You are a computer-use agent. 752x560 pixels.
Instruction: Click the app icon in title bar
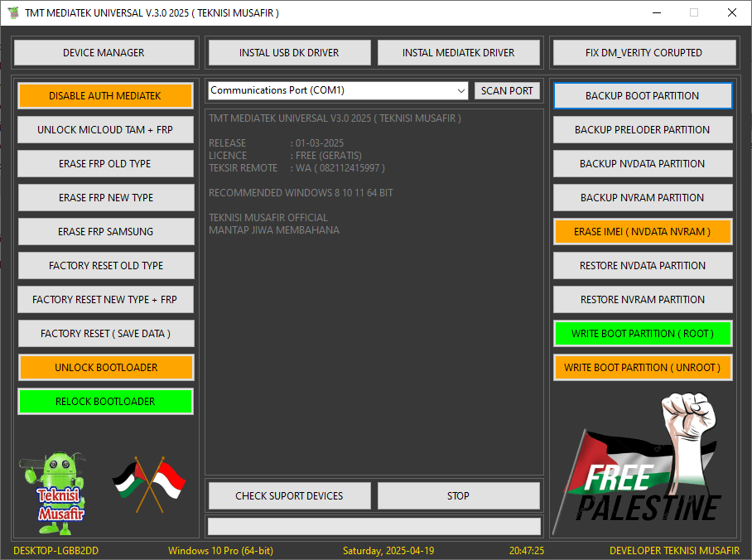(x=13, y=12)
